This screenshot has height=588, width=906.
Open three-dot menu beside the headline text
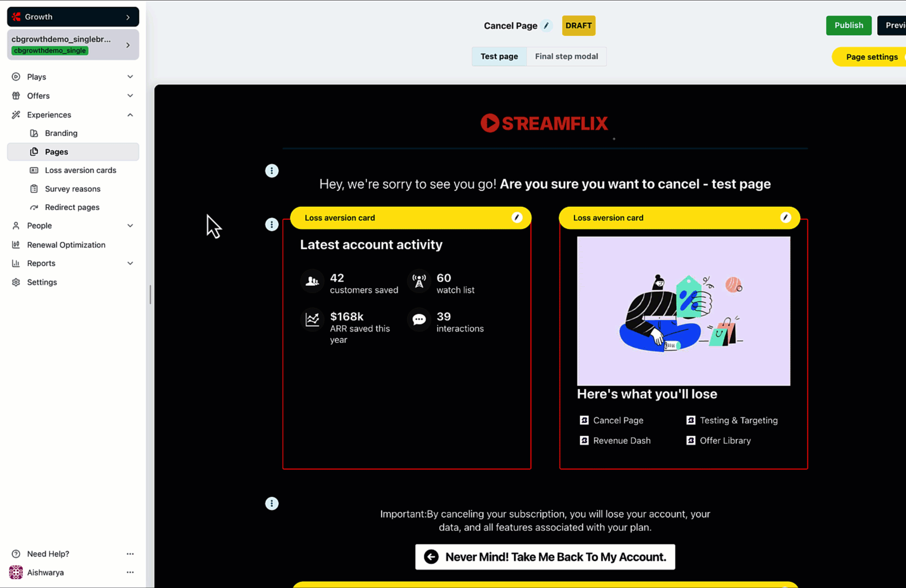272,171
